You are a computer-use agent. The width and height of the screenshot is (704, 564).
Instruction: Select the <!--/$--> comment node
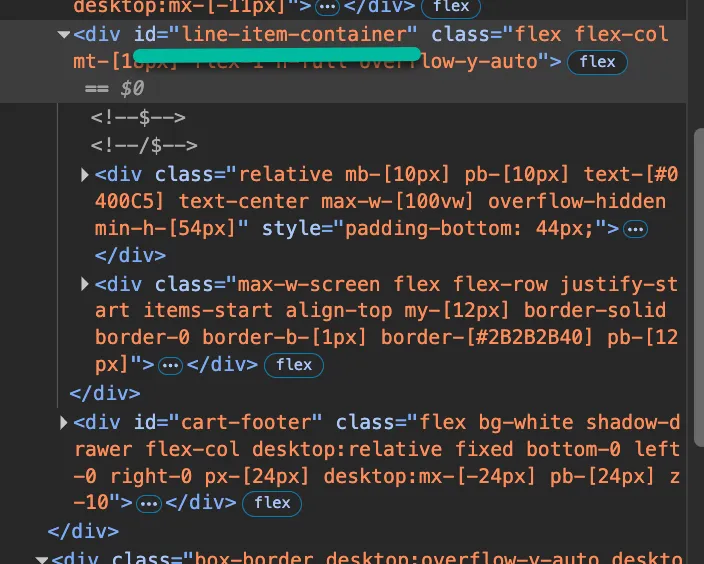[144, 146]
